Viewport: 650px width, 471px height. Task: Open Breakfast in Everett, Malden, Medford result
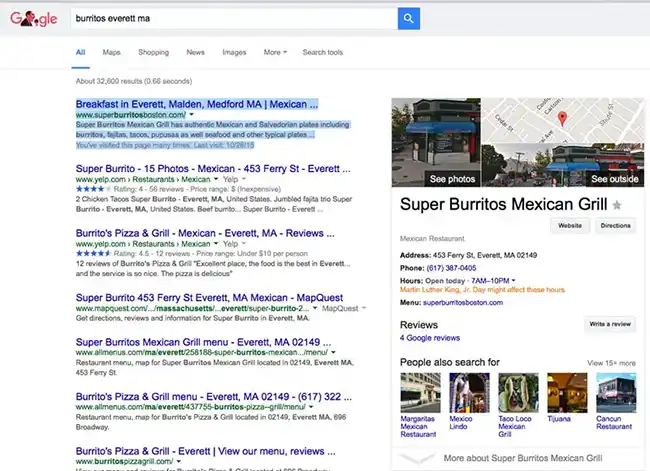197,104
